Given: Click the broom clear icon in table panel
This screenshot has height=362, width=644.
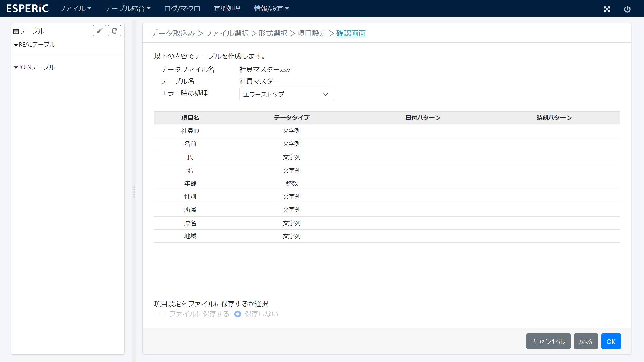Looking at the screenshot, I should pos(99,31).
